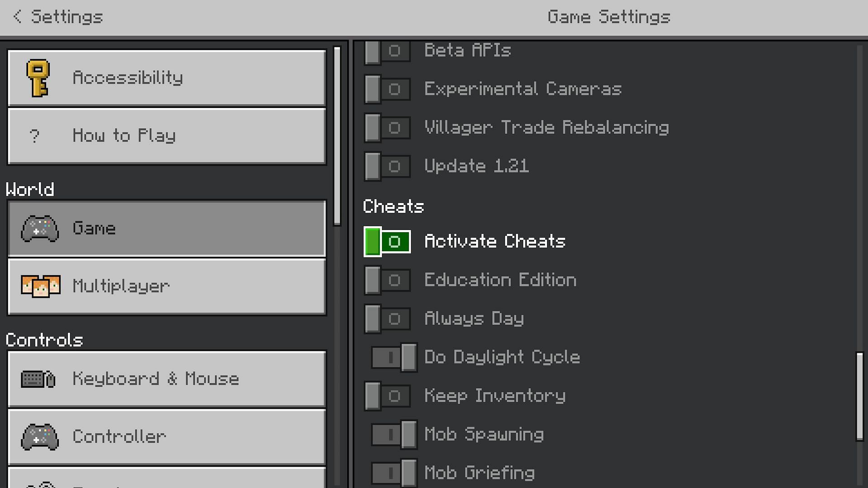Enable the Activate Cheats toggle
This screenshot has width=868, height=488.
click(387, 241)
